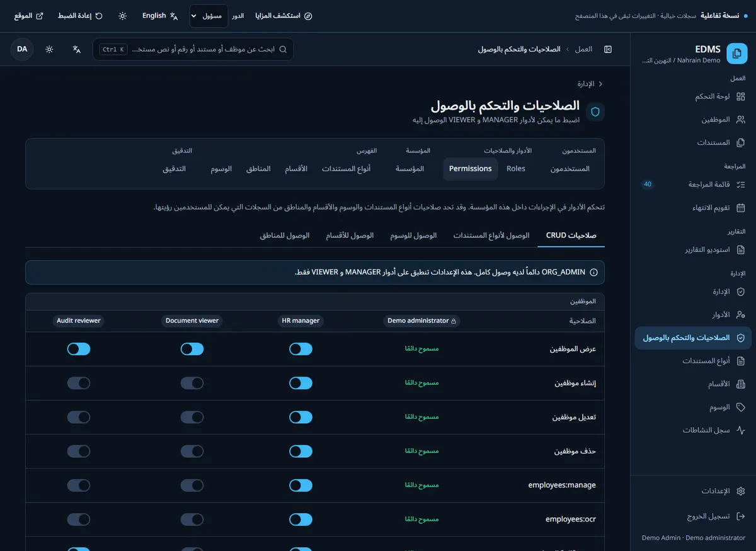Toggle عرض الموظفين for Audit reviewer
Image resolution: width=756 pixels, height=551 pixels.
point(79,349)
